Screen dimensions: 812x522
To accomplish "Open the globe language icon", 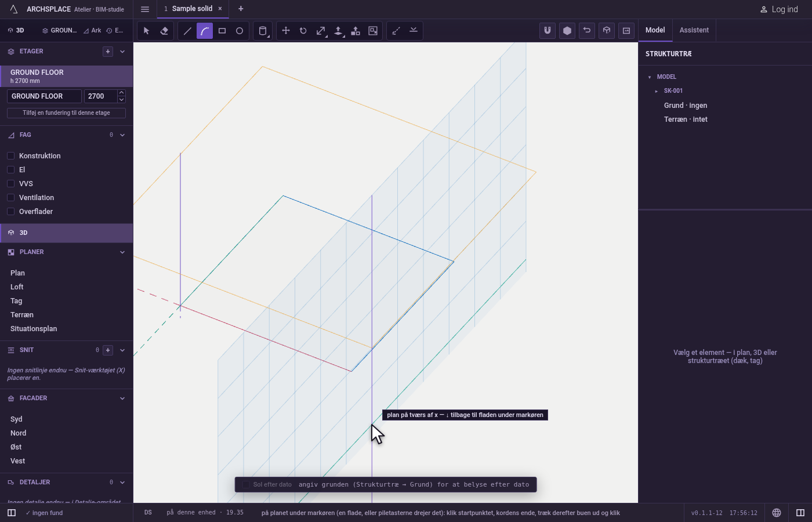I will pyautogui.click(x=777, y=513).
